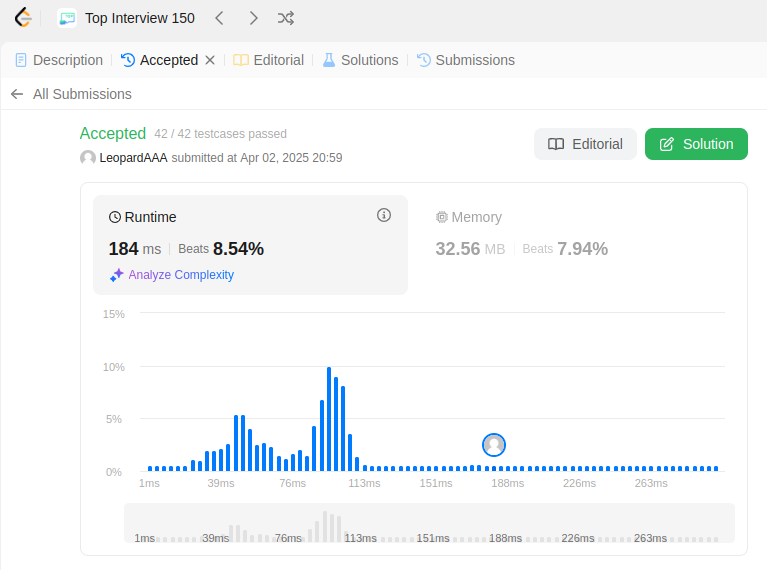Click the 113ms axis label on main chart

364,483
